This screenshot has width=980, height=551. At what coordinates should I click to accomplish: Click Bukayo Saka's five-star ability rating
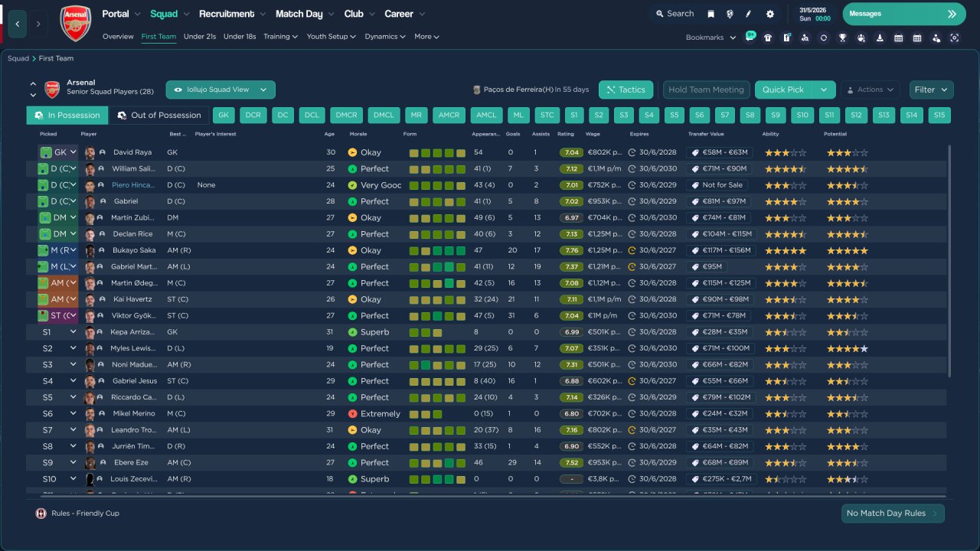[785, 250]
